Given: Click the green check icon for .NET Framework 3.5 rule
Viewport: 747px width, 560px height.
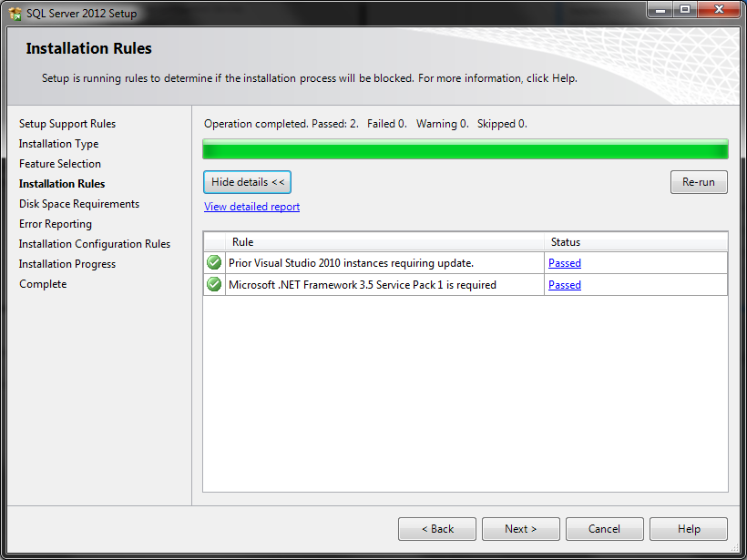Looking at the screenshot, I should coord(213,284).
